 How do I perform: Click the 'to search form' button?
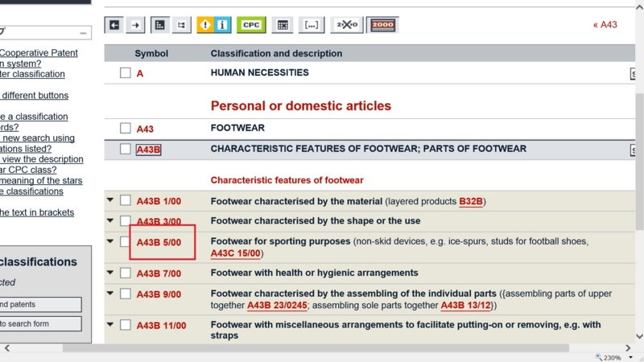pos(41,324)
